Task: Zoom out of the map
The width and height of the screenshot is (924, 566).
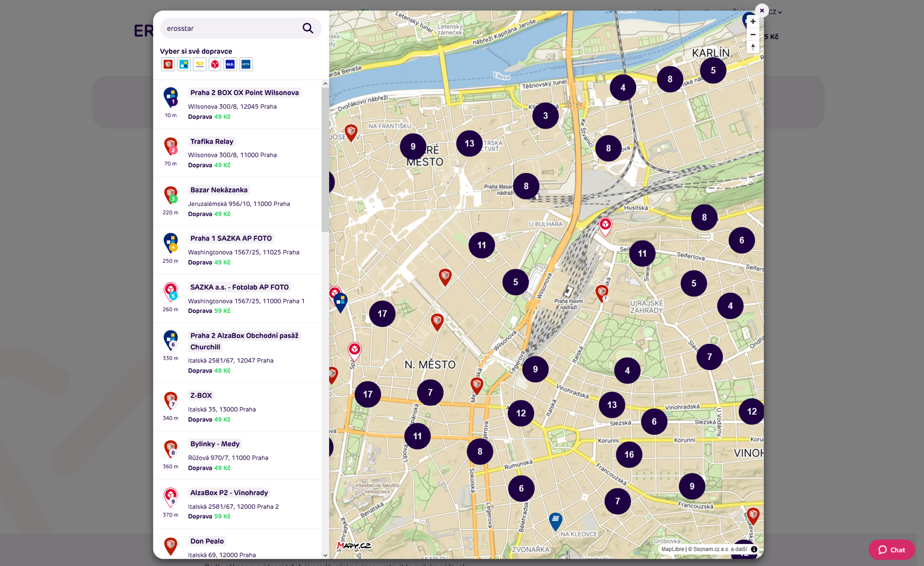Action: click(x=753, y=35)
